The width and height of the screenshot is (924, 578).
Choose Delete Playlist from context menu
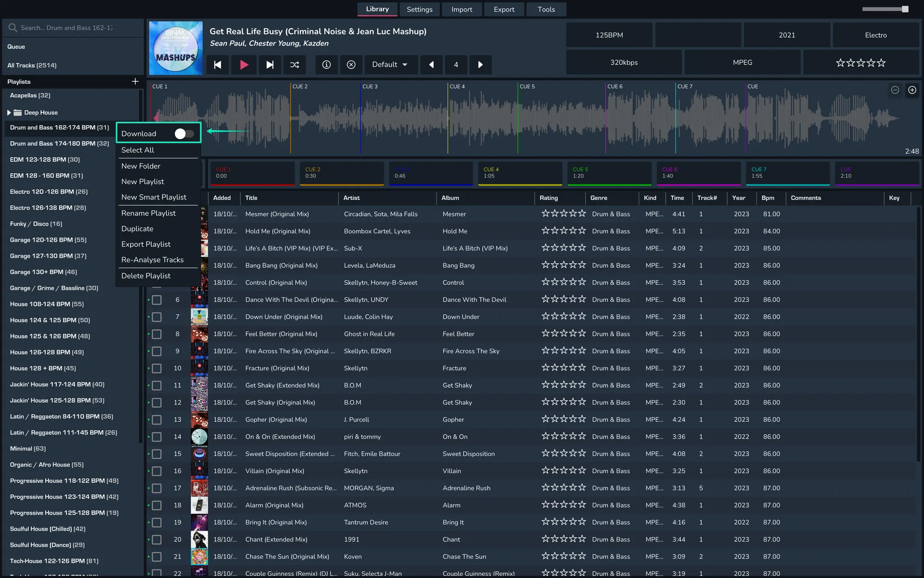coord(146,276)
